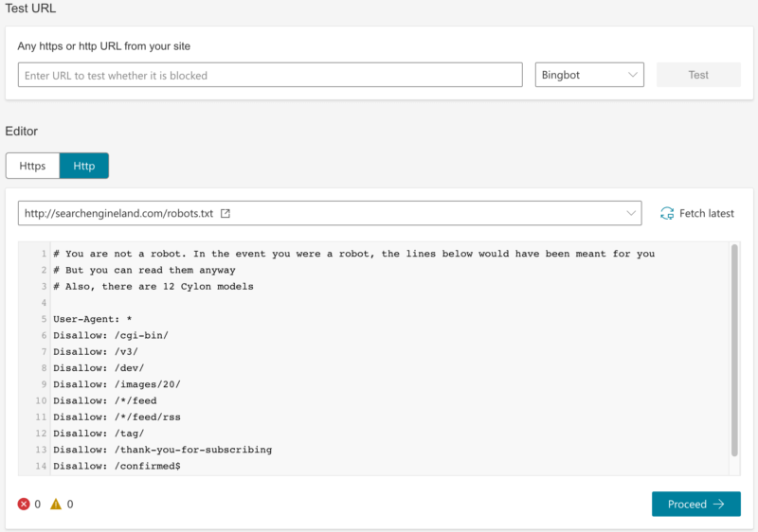Click the red error count icon
The height and width of the screenshot is (532, 758).
coord(24,505)
